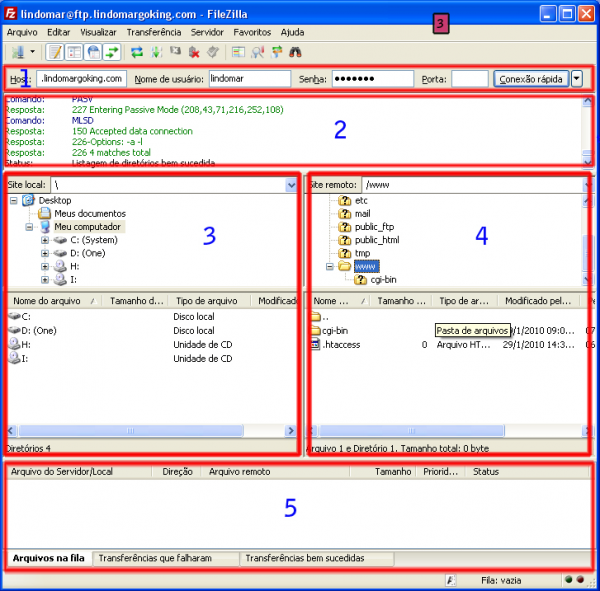Cancel current operation toolbar icon
The image size is (600, 591).
click(175, 51)
